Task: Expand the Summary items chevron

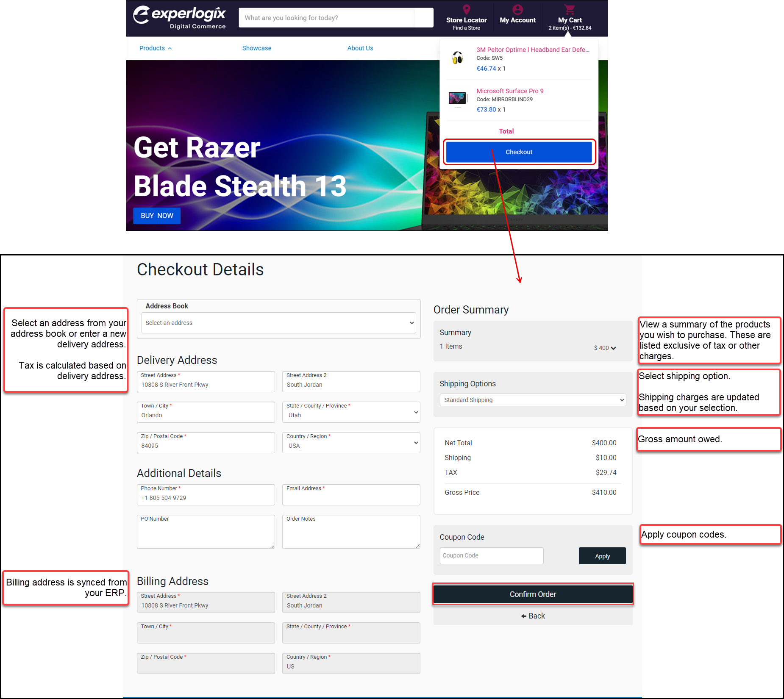Action: tap(613, 348)
